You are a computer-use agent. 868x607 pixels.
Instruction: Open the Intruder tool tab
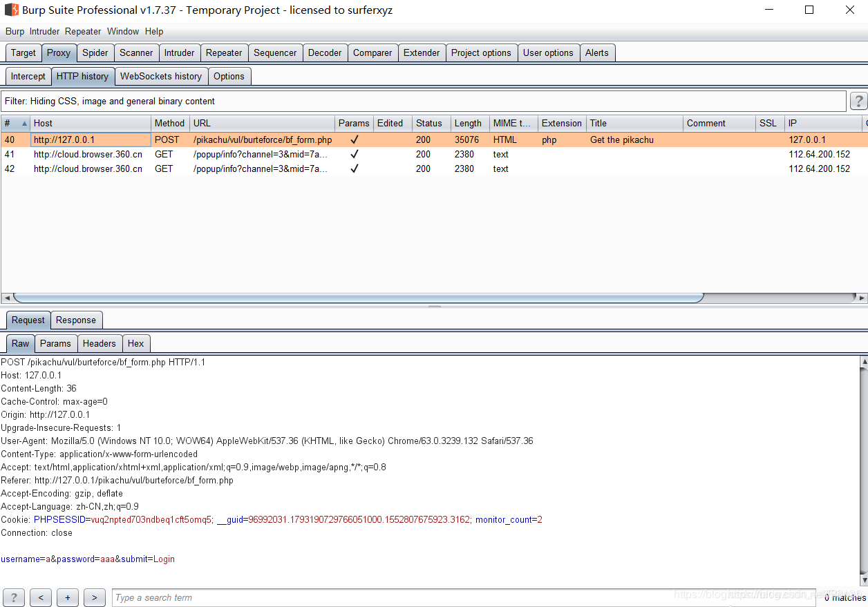click(180, 52)
